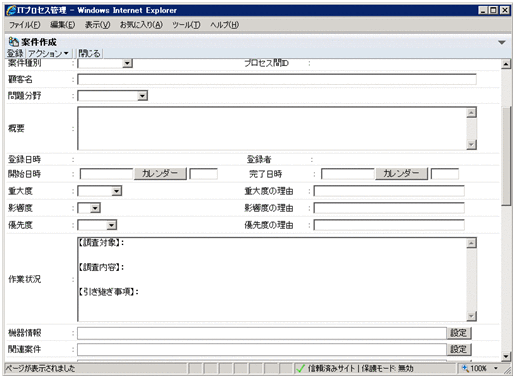The width and height of the screenshot is (517, 380).
Task: Open the ファイル(F) menu
Action: [x=24, y=25]
